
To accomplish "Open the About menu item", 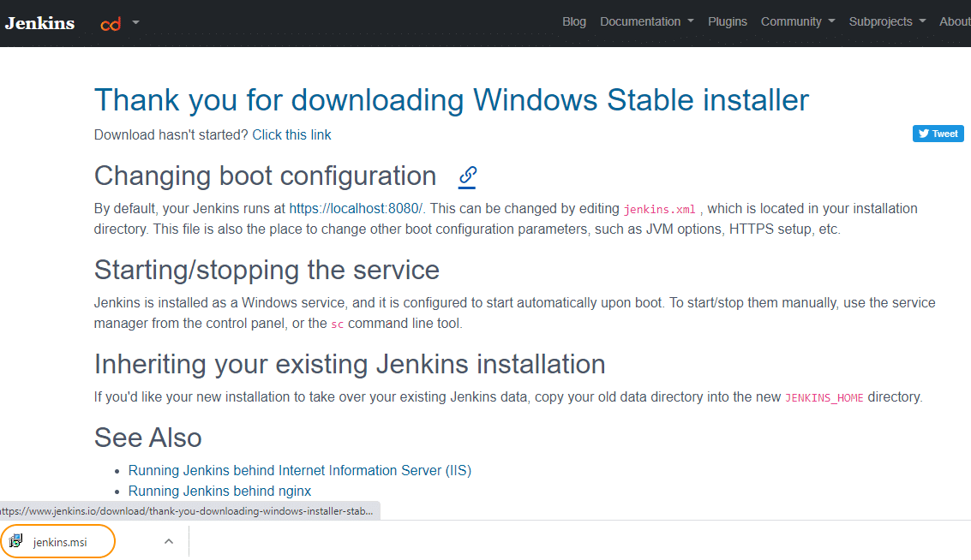I will [x=955, y=21].
